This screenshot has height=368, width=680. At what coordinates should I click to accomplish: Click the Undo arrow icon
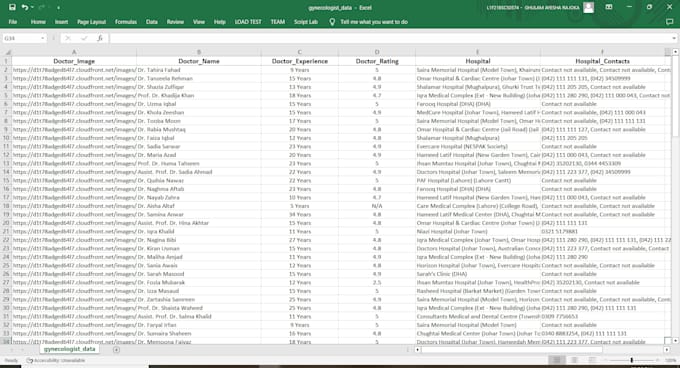(25, 7)
